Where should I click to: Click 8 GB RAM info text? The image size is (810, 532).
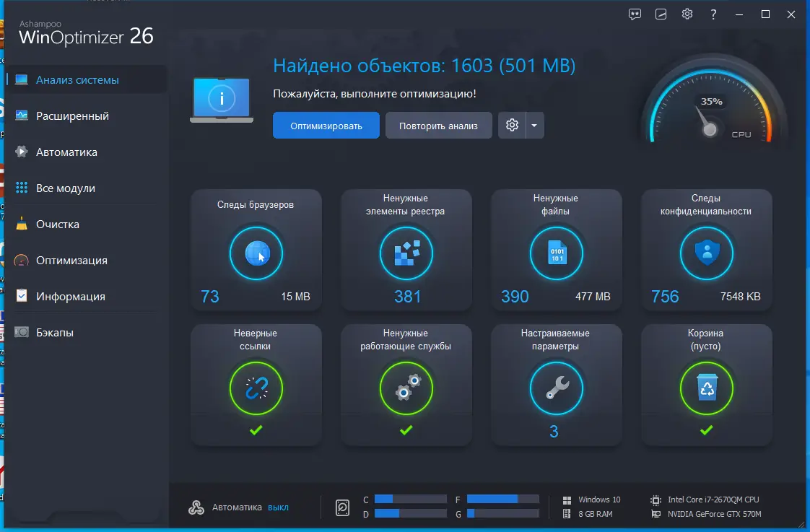pos(595,514)
